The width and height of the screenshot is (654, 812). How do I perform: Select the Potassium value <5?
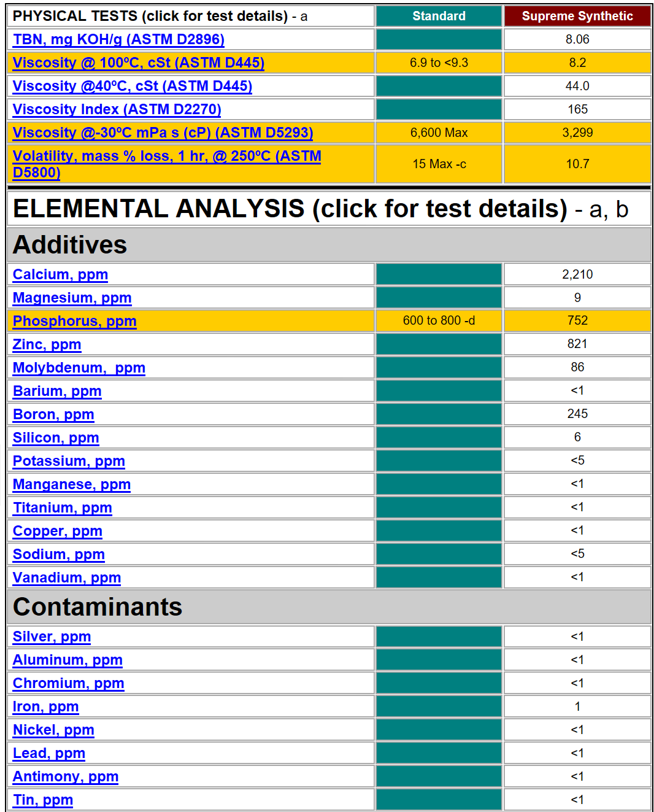point(577,461)
